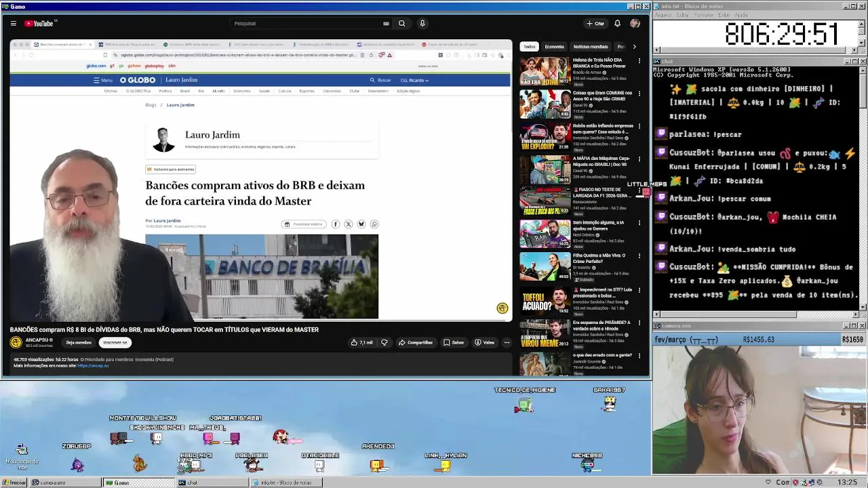
Task: Select the Economia filter chip
Action: (x=554, y=47)
